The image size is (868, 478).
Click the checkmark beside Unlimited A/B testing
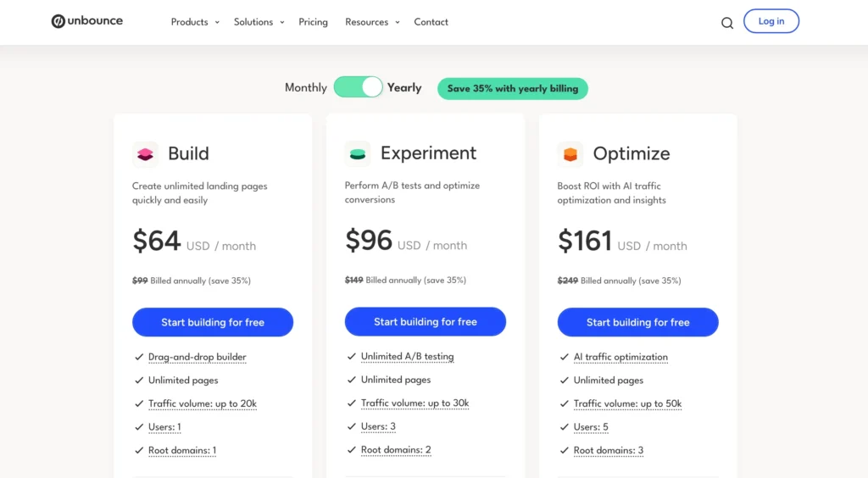coord(352,356)
